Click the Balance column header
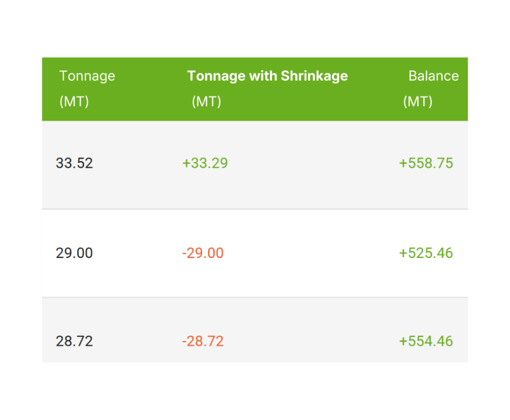 [x=433, y=76]
